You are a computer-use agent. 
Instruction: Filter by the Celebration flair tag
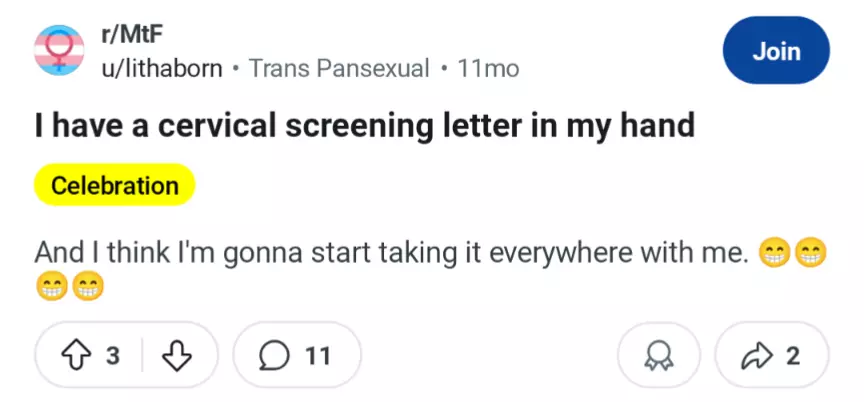pyautogui.click(x=114, y=185)
